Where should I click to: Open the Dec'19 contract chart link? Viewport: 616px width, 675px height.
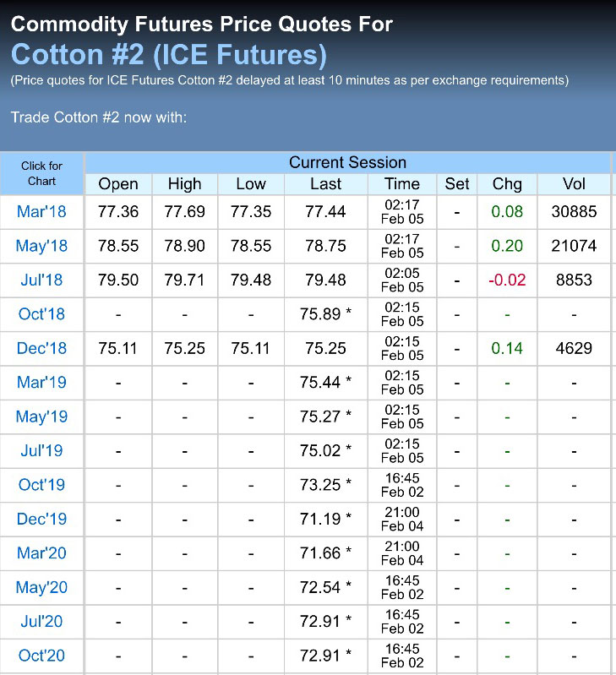tap(41, 519)
